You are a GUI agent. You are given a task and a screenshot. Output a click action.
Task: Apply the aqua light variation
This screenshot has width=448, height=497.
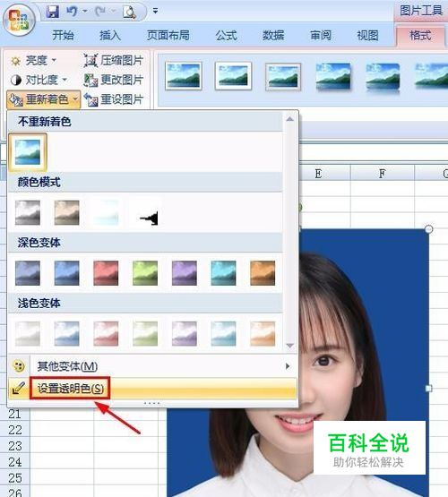point(223,333)
